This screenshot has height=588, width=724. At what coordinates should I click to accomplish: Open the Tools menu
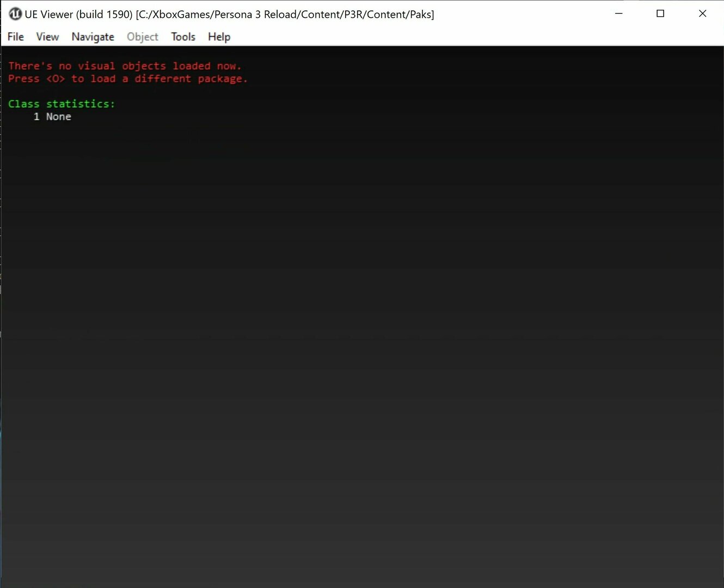[183, 36]
